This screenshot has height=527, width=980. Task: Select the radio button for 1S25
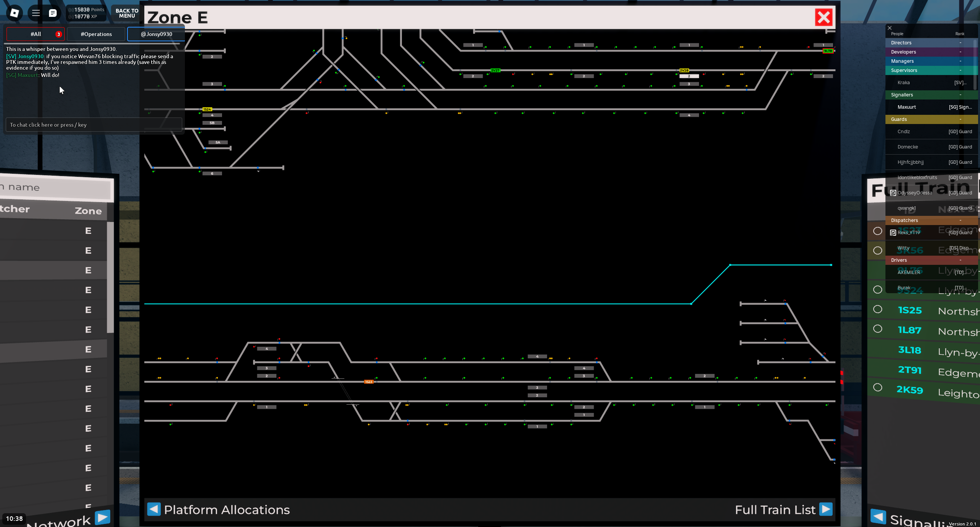(877, 309)
